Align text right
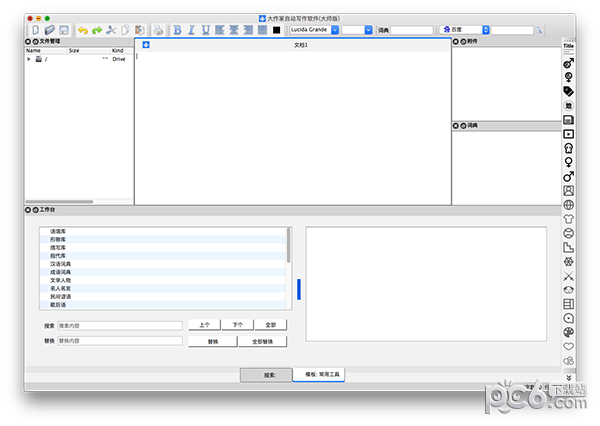Image resolution: width=600 pixels, height=426 pixels. [248, 30]
